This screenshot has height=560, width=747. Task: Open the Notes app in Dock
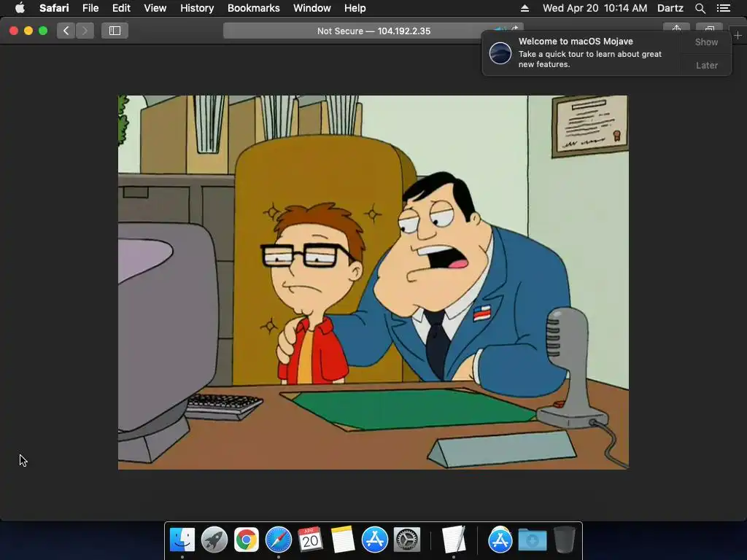coord(342,540)
